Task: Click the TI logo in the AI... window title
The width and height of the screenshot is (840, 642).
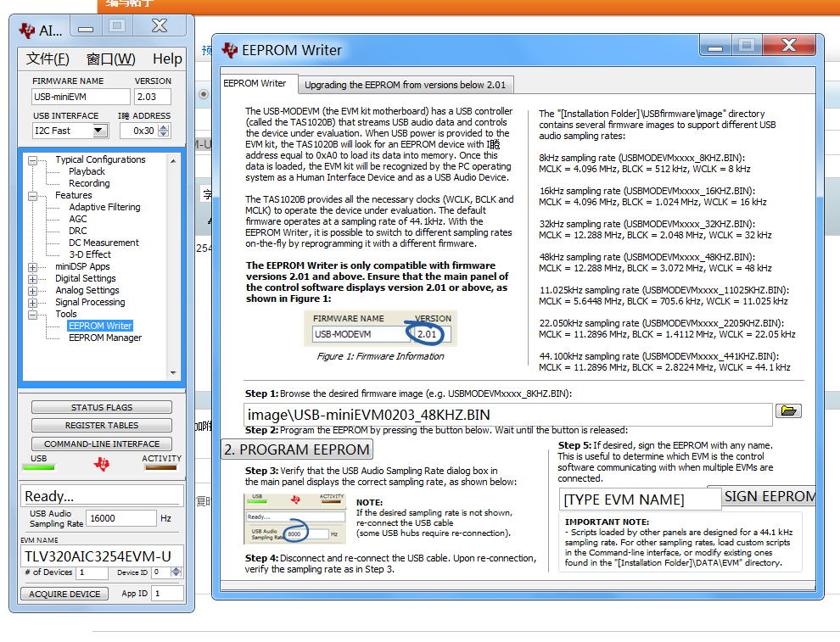Action: 27,31
